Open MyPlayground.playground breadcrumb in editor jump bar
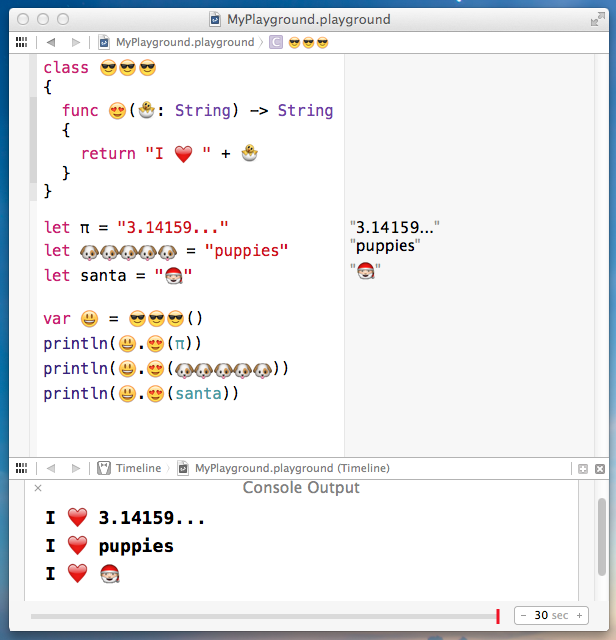This screenshot has height=640, width=616. (185, 42)
